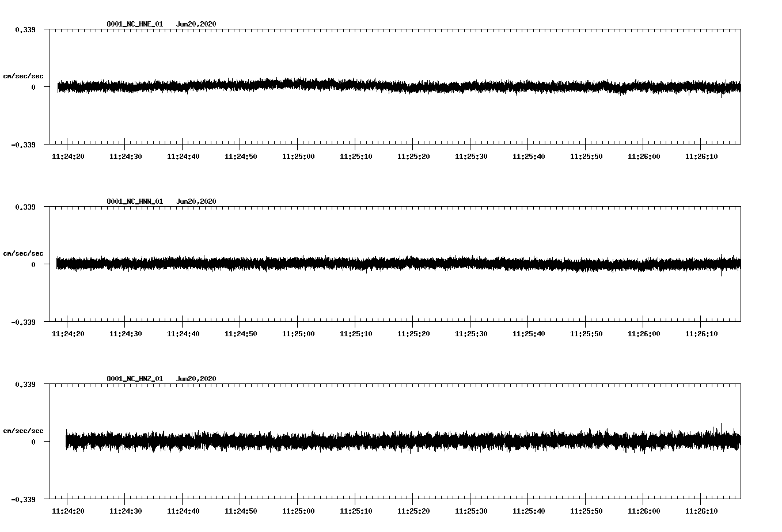Click the -0.339 lower limit on HNE axis
Viewport: 782px width, 532px height.
point(23,145)
